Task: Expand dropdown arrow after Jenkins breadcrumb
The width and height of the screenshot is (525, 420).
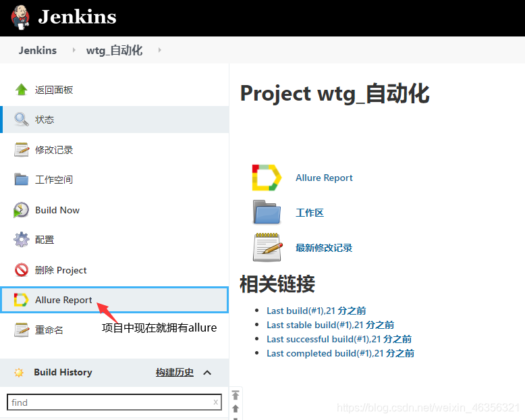Action: 74,50
